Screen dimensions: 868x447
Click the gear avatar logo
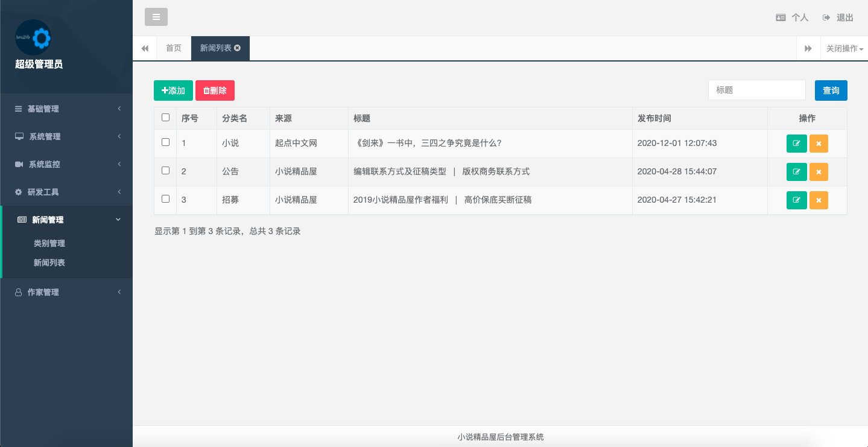(33, 38)
